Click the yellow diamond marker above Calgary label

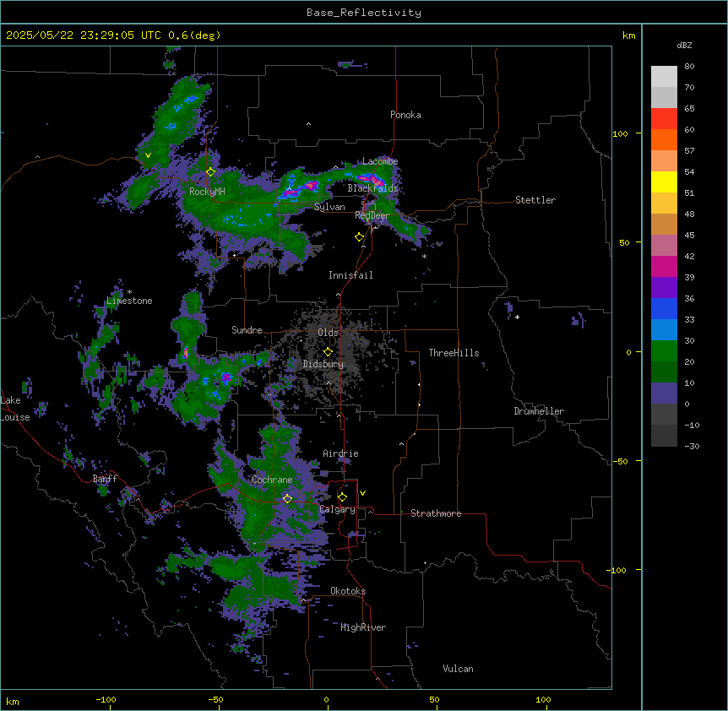(x=342, y=497)
